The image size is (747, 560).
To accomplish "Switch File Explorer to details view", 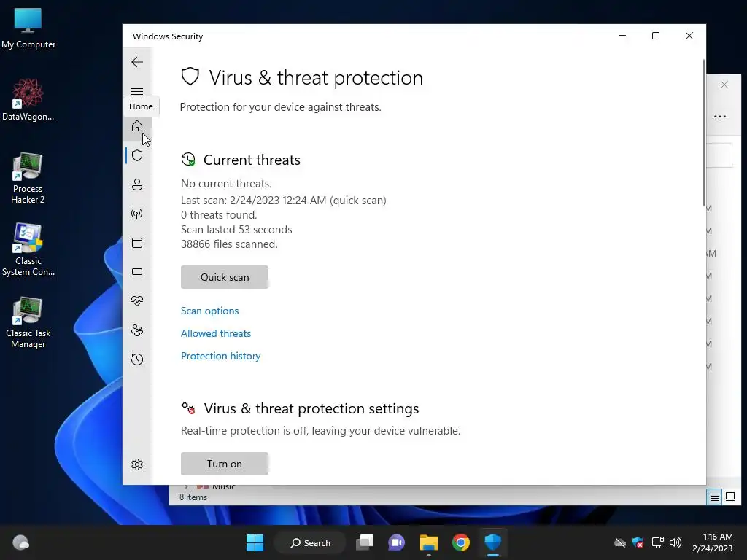I will 715,497.
